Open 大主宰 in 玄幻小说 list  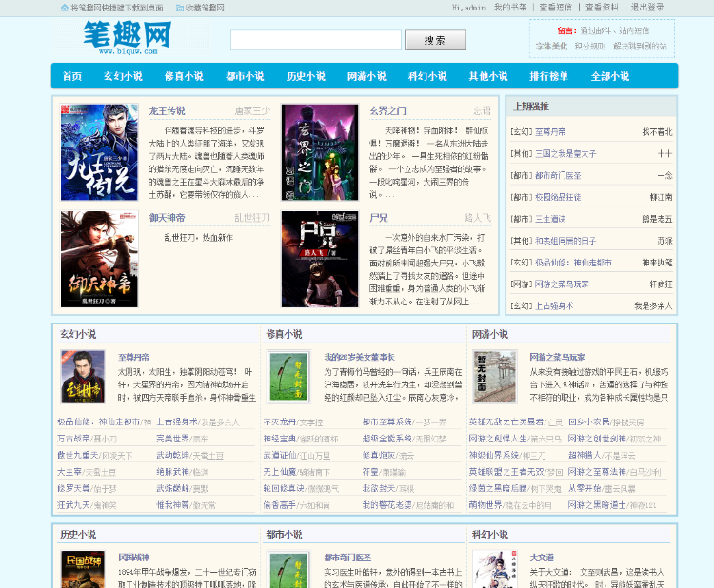coord(69,472)
